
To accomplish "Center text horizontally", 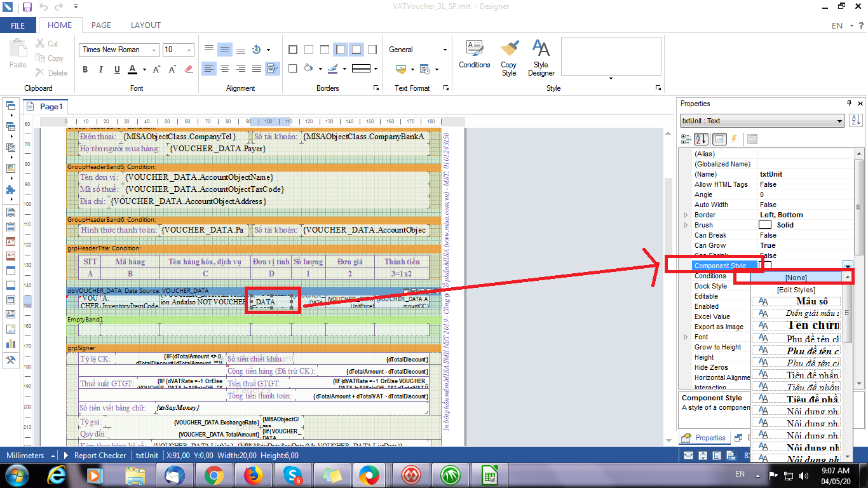I will point(225,69).
